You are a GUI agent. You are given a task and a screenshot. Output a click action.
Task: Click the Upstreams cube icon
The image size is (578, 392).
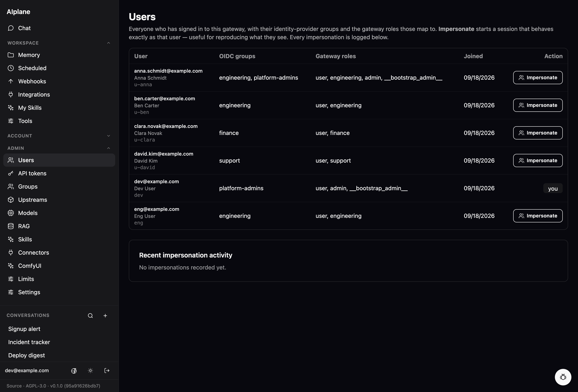pos(11,200)
